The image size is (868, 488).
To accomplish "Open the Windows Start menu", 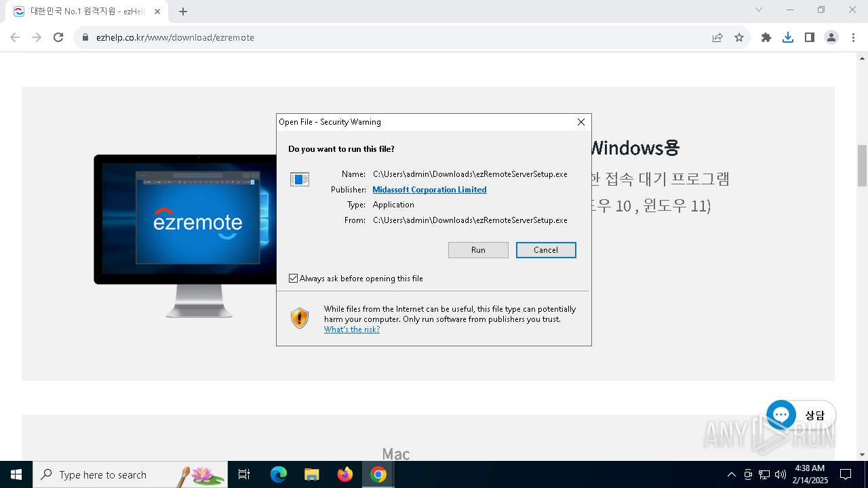I will coord(16,474).
